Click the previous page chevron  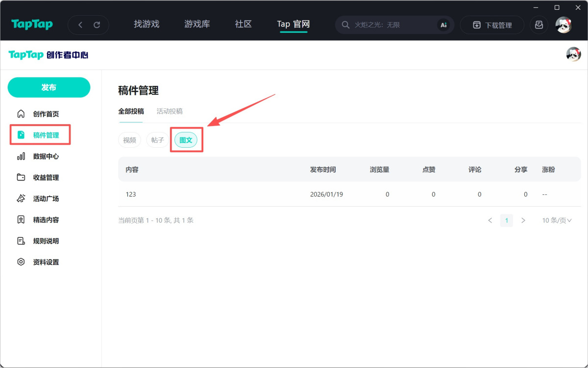(x=490, y=221)
